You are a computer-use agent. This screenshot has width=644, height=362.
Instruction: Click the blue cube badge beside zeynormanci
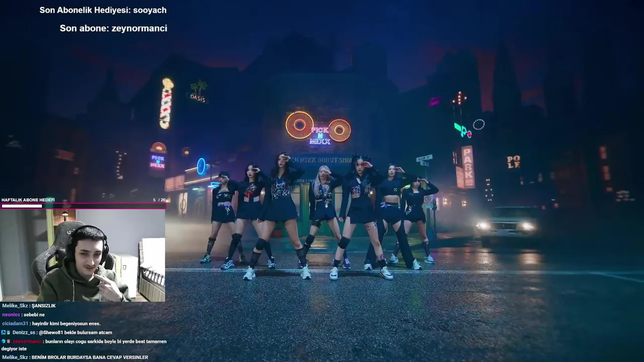tap(4, 341)
